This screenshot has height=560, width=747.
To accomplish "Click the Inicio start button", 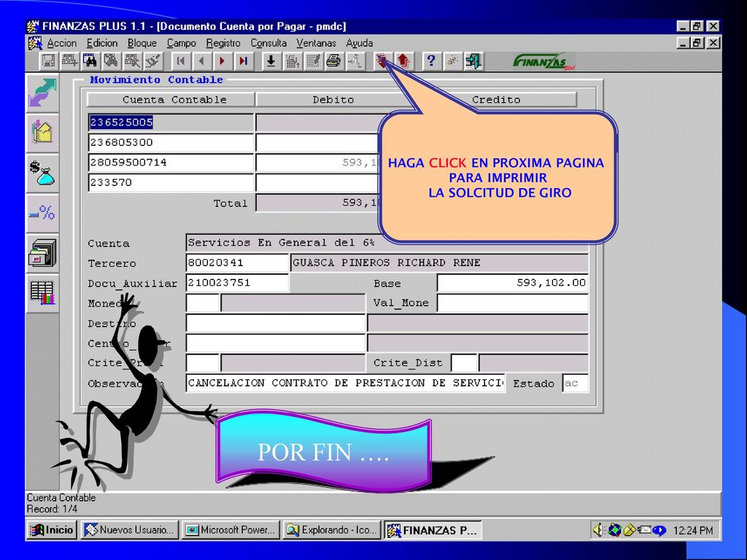I will pos(52,530).
